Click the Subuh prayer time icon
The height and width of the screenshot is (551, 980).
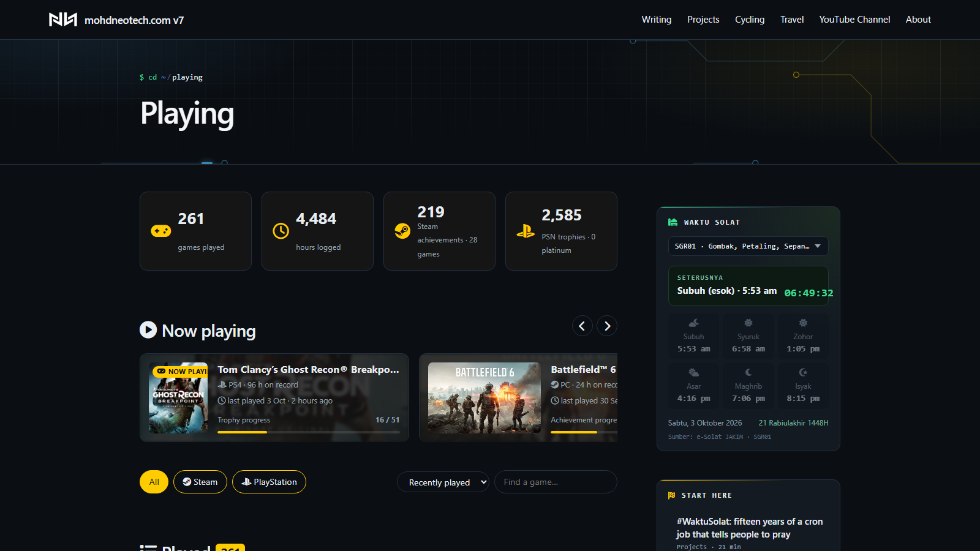click(x=693, y=323)
